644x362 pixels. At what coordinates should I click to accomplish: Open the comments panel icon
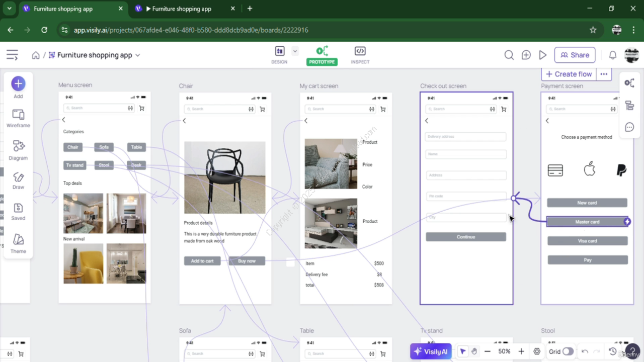(629, 127)
